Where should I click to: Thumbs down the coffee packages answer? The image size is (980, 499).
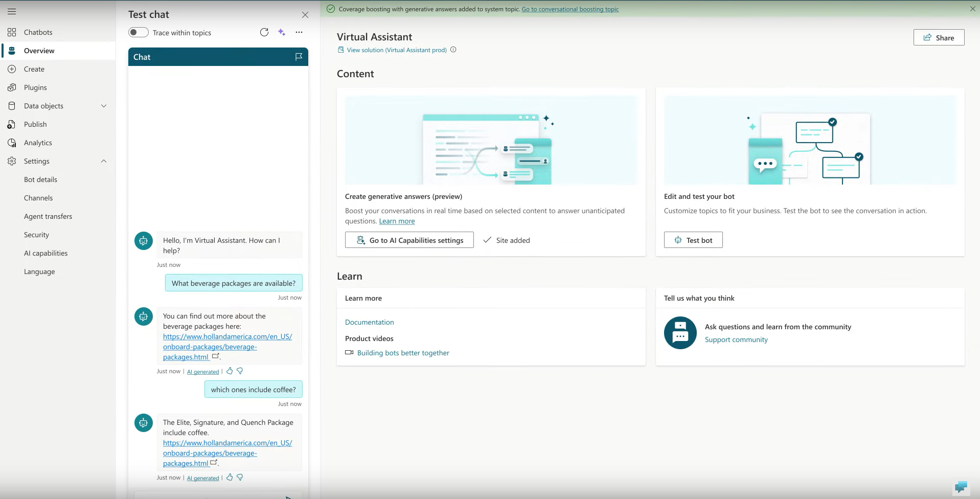(x=240, y=477)
